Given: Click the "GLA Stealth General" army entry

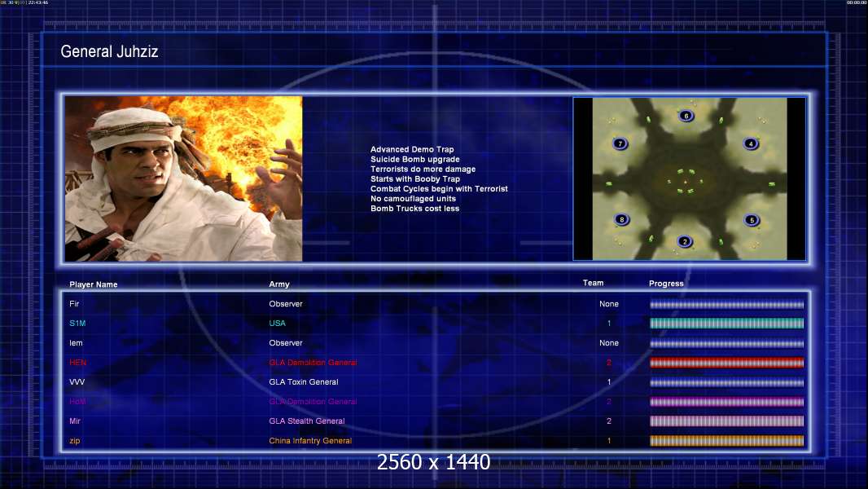Looking at the screenshot, I should click(307, 421).
